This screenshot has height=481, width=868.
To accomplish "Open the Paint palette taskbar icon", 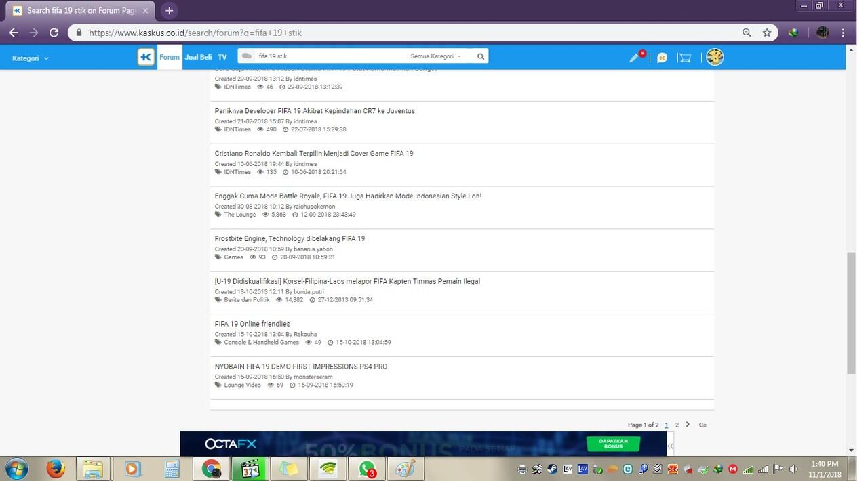I will pos(406,468).
